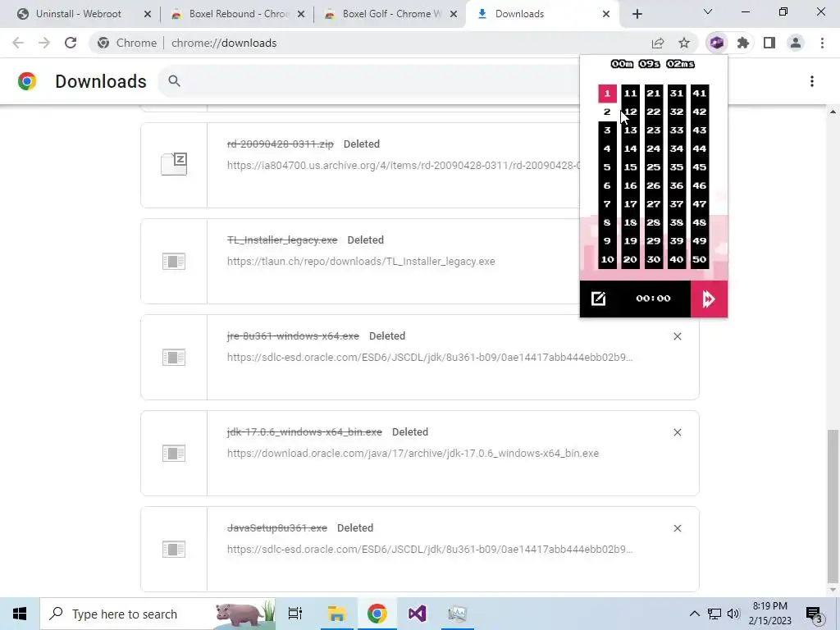Click the browser forward arrow

click(44, 43)
